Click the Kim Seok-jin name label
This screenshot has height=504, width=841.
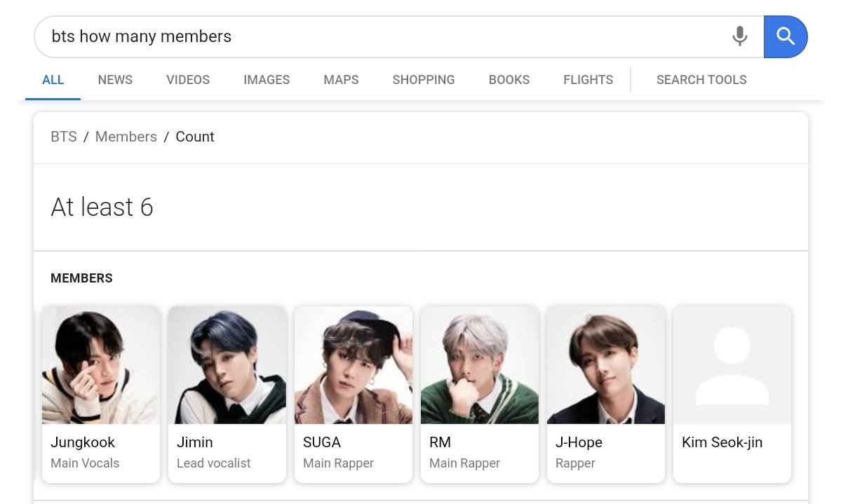click(722, 442)
